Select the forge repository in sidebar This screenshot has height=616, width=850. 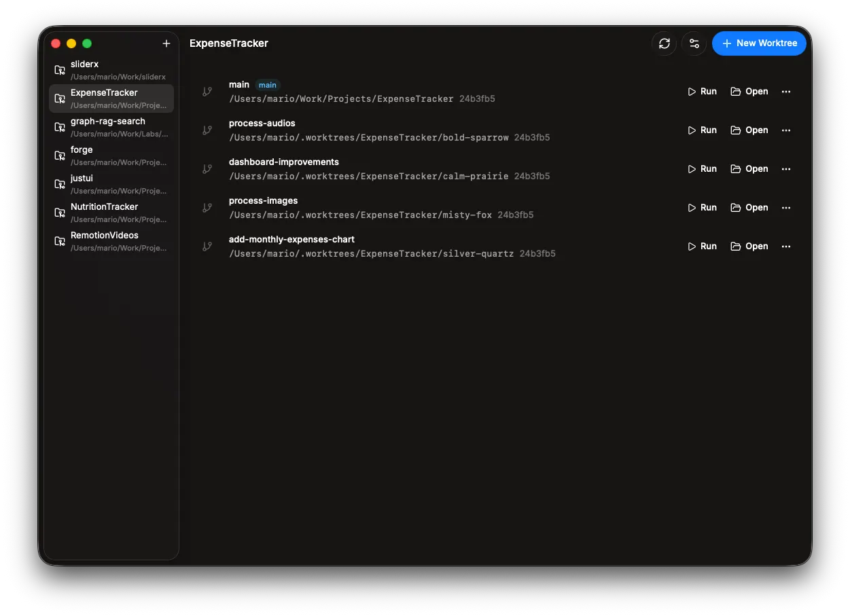[111, 156]
